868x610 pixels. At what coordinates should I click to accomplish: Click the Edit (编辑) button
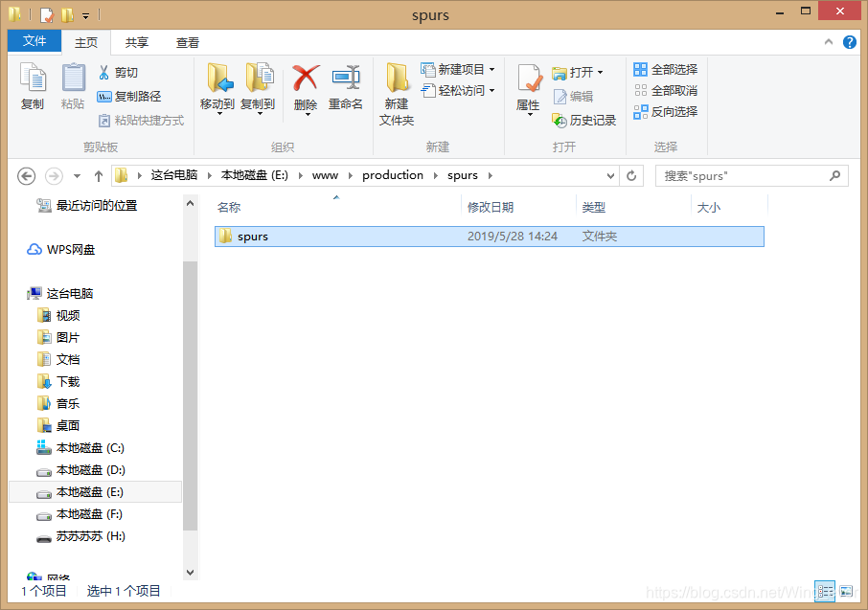click(x=573, y=97)
